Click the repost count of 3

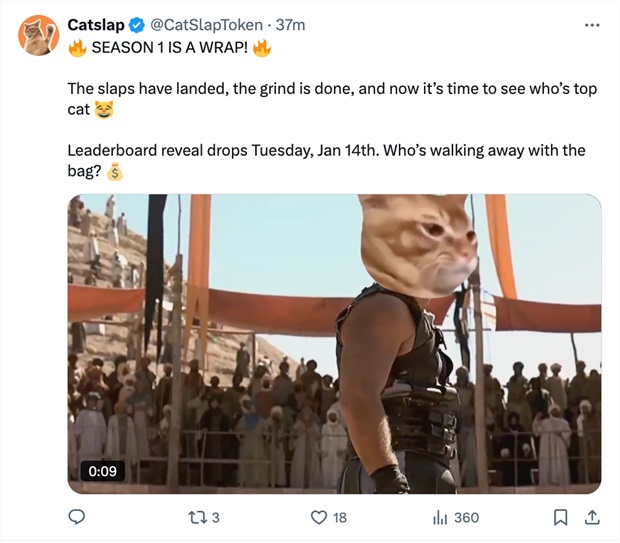(x=216, y=518)
